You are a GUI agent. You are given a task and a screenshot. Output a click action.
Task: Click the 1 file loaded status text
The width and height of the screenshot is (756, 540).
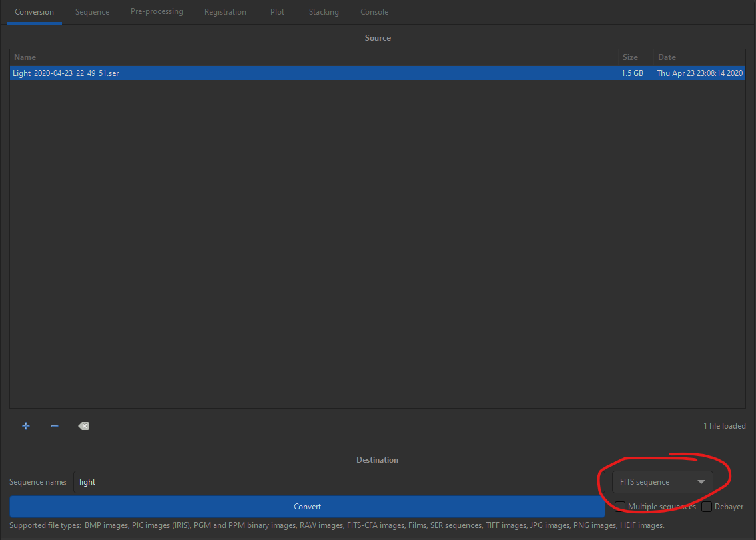click(724, 426)
